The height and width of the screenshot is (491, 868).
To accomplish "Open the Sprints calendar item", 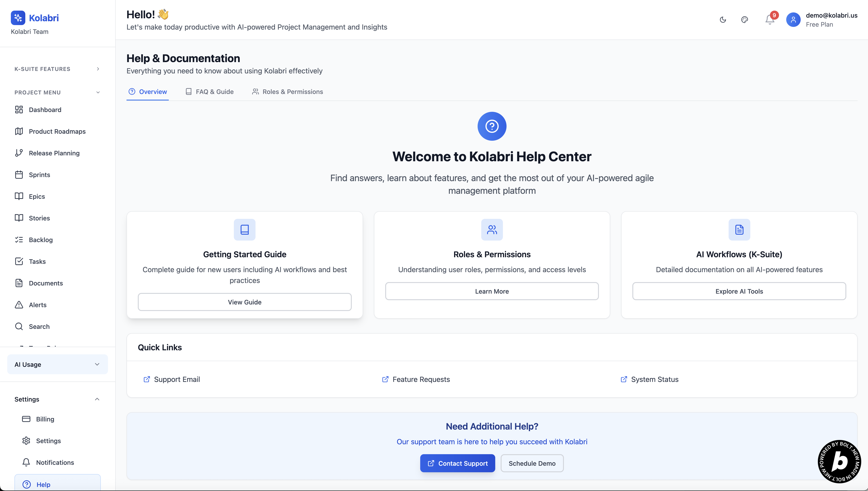I will [39, 175].
